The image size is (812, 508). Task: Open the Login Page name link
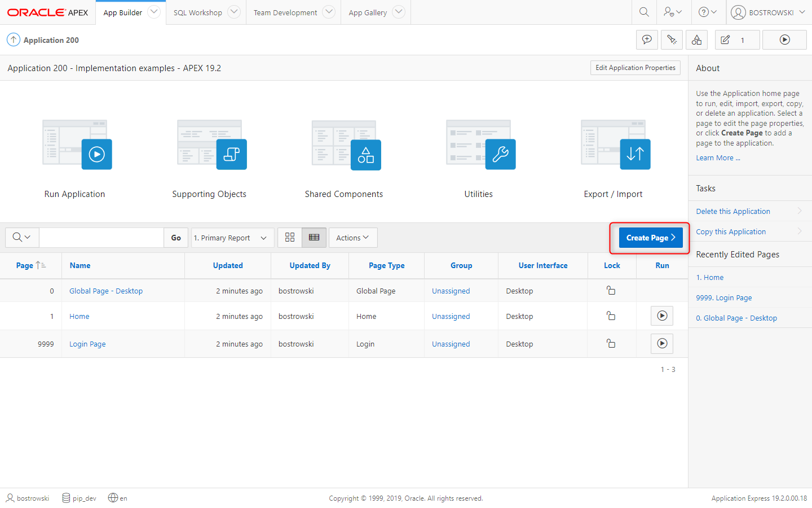tap(87, 344)
